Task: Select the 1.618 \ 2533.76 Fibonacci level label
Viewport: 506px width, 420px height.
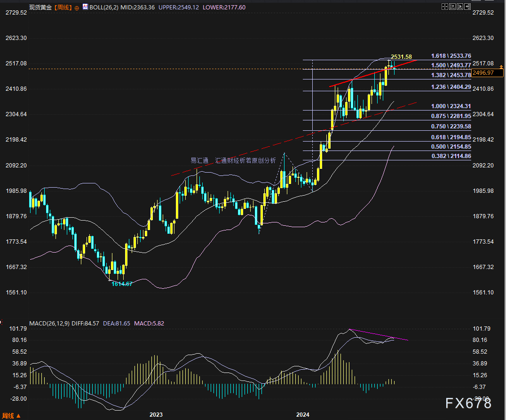Action: [x=451, y=55]
